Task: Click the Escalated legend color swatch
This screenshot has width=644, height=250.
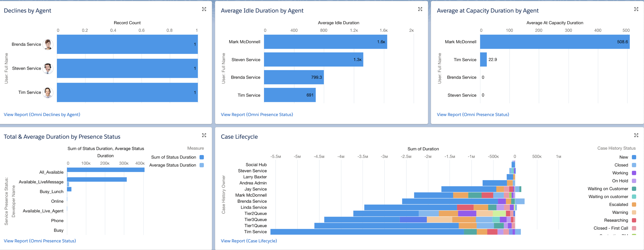Action: point(634,205)
